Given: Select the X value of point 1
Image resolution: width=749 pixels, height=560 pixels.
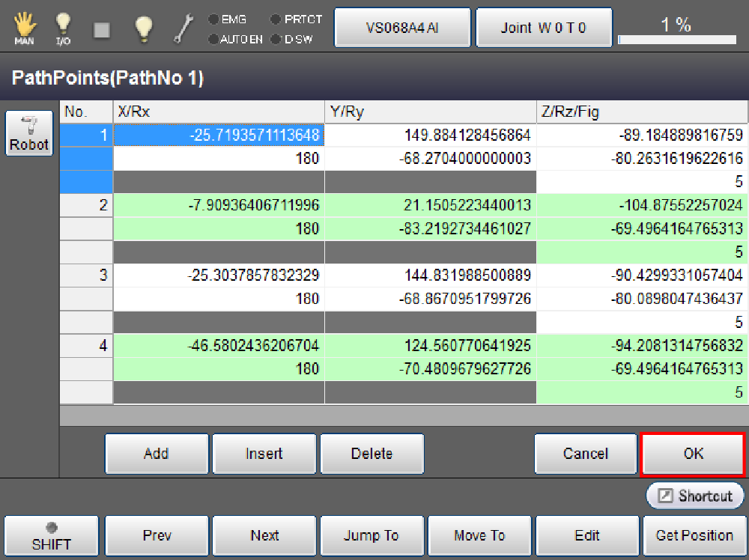Looking at the screenshot, I should (x=219, y=136).
